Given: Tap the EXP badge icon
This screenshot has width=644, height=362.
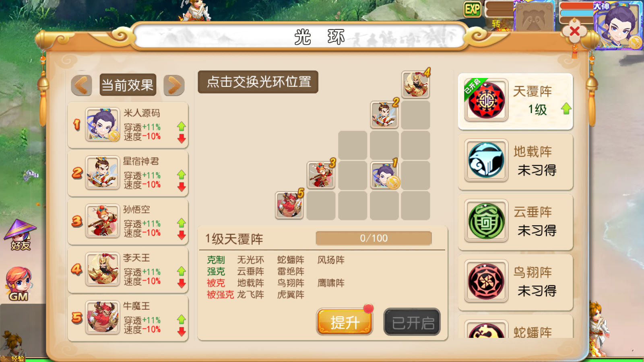Looking at the screenshot, I should [472, 9].
